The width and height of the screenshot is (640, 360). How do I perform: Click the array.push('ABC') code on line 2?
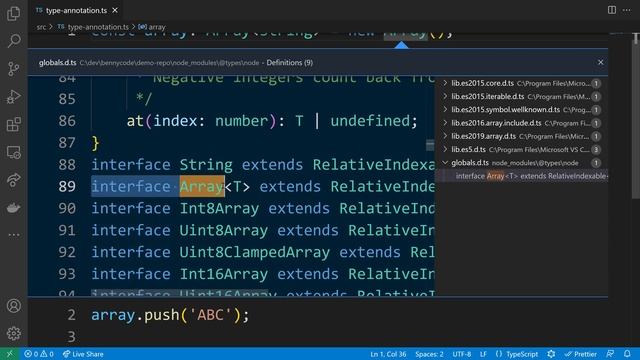click(170, 315)
